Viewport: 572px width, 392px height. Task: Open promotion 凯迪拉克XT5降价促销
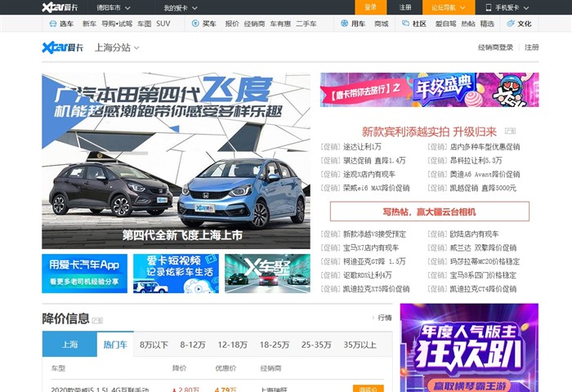tap(376, 289)
